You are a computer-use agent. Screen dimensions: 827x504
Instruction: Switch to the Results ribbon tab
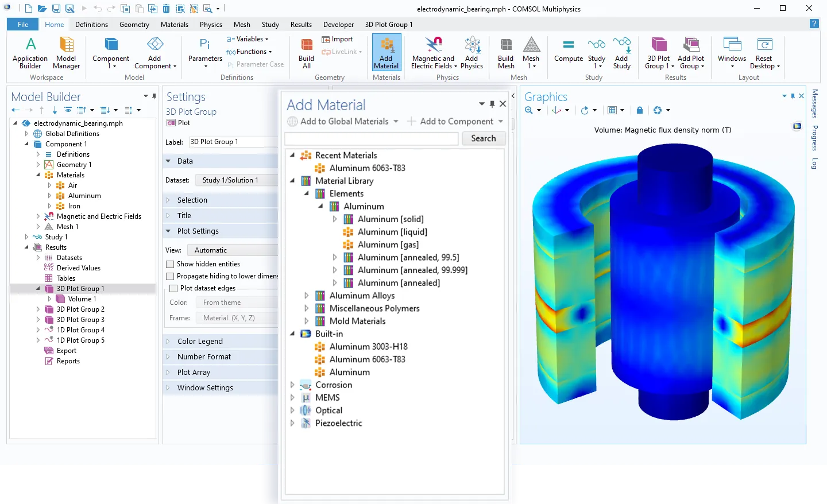click(301, 25)
